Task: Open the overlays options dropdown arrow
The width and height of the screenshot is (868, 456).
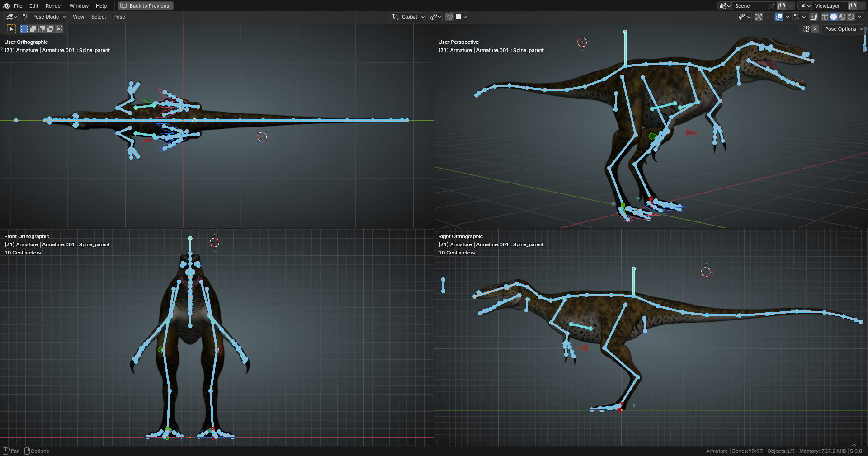Action: (788, 17)
